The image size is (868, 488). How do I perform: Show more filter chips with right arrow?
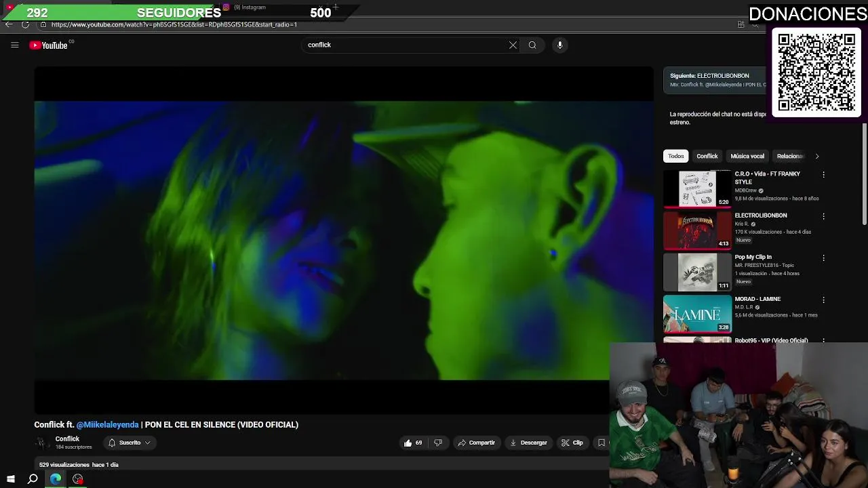tap(816, 156)
